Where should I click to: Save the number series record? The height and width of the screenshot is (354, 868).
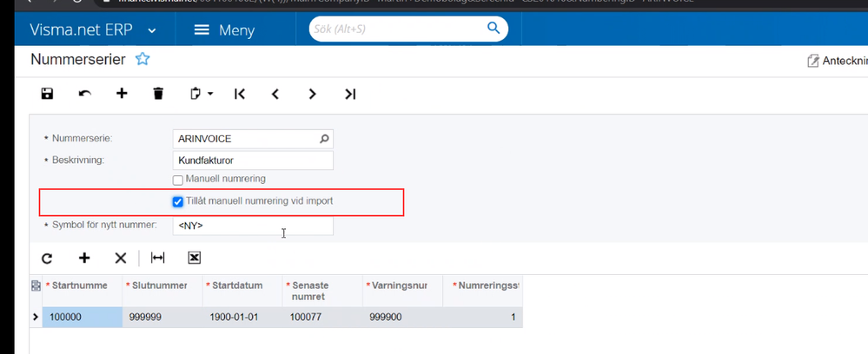[x=48, y=94]
